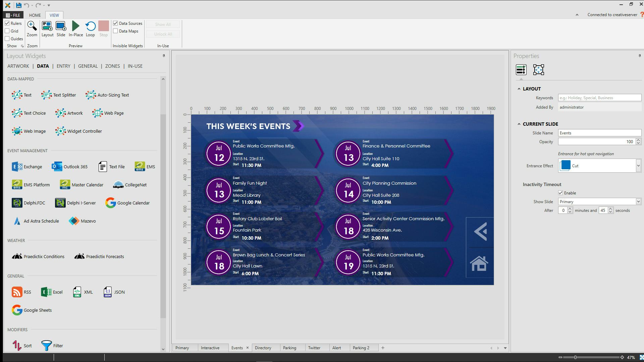
Task: Open the Show Slide dropdown
Action: point(638,201)
